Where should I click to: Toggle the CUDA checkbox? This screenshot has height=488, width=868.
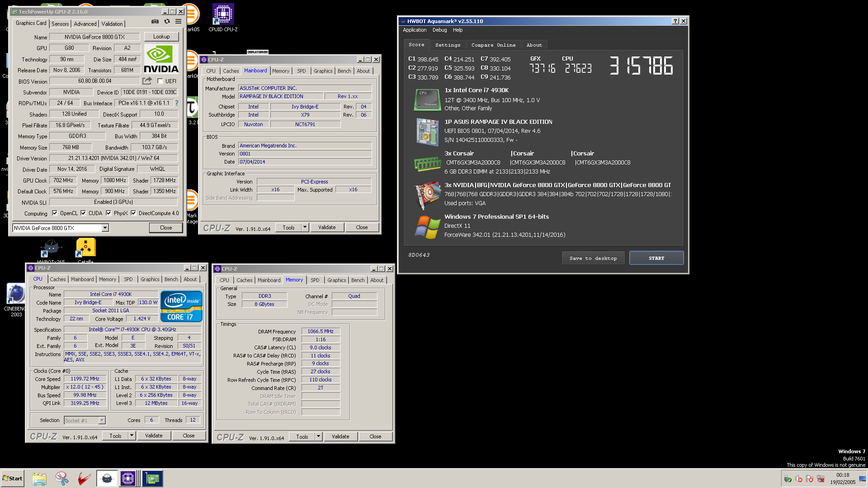pos(83,213)
